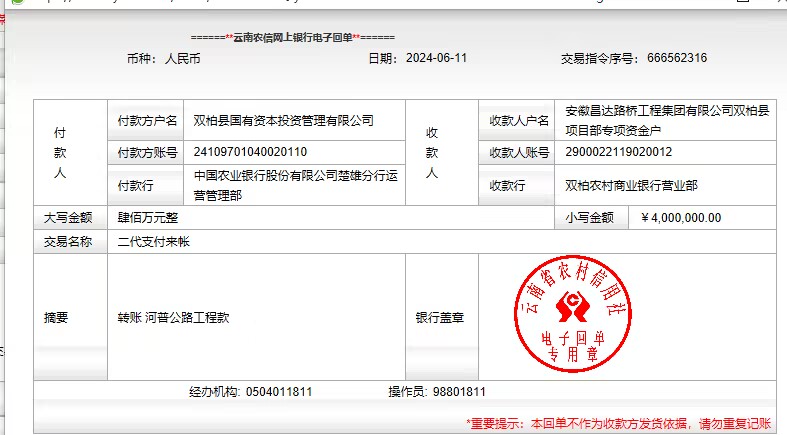
Task: Select the currency value 人民币
Action: pyautogui.click(x=182, y=58)
